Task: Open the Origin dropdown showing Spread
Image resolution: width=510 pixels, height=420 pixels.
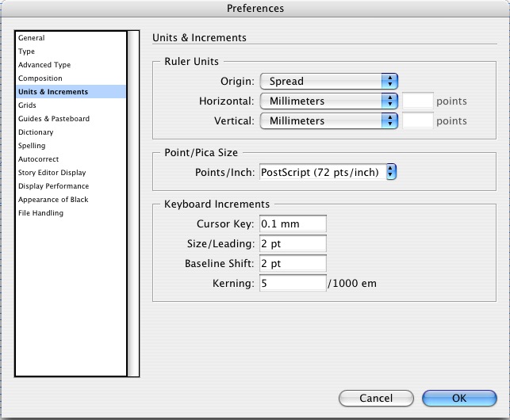Action: click(329, 82)
